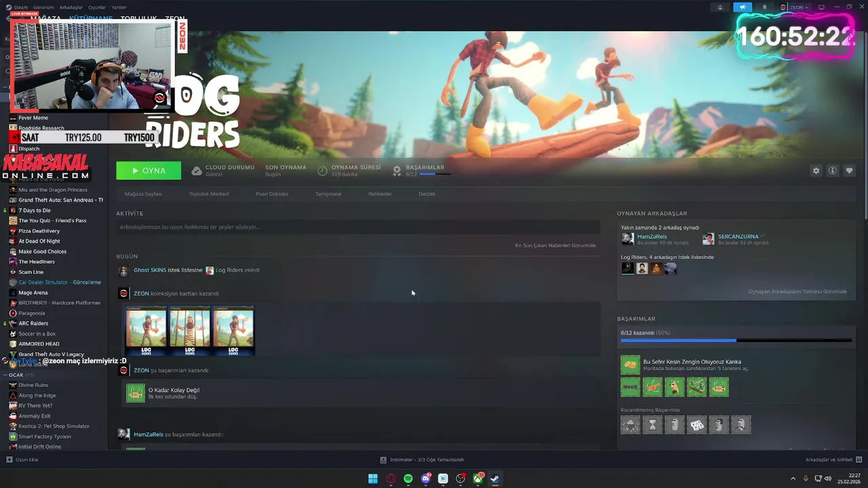The width and height of the screenshot is (868, 488).
Task: Open En Son Çıkan Haberleri Görüntüle link
Action: (x=555, y=245)
